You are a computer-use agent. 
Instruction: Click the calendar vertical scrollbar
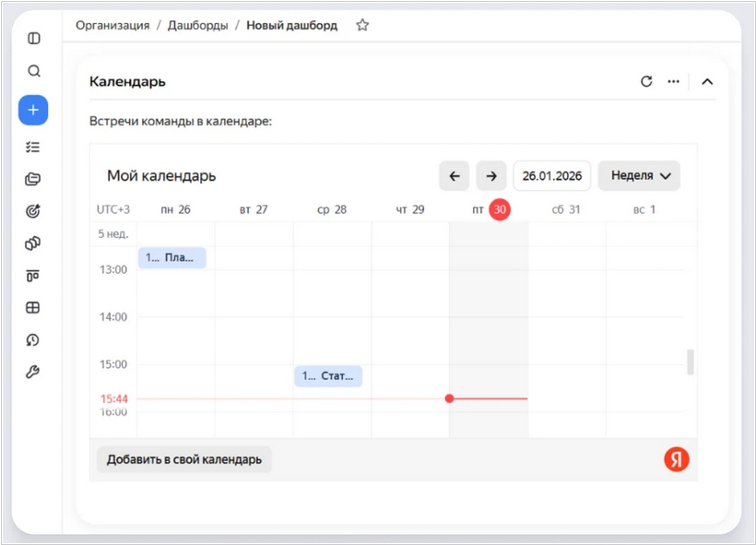691,361
